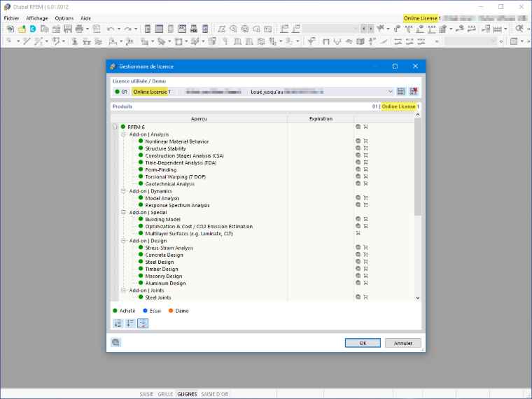Click the Redo arrow icon
The image size is (532, 399).
pos(127,29)
